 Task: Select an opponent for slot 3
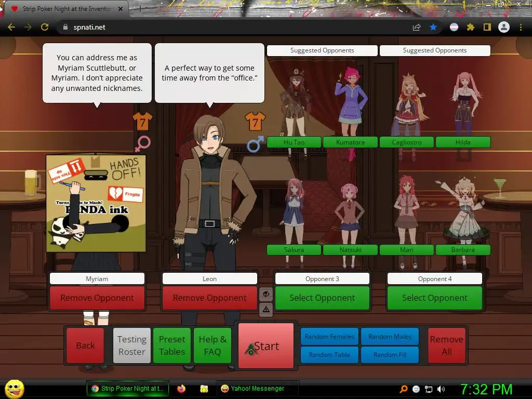coord(322,298)
